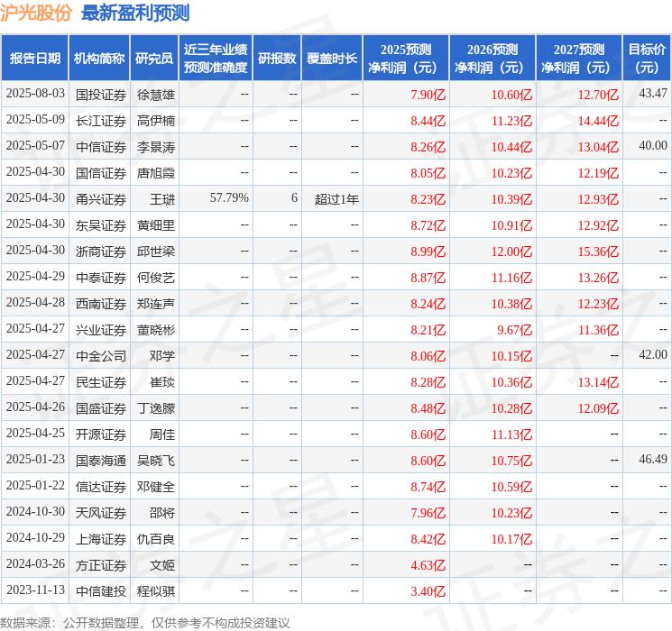The height and width of the screenshot is (631, 672).
Task: Select 上海证券 institution cell
Action: (x=101, y=539)
